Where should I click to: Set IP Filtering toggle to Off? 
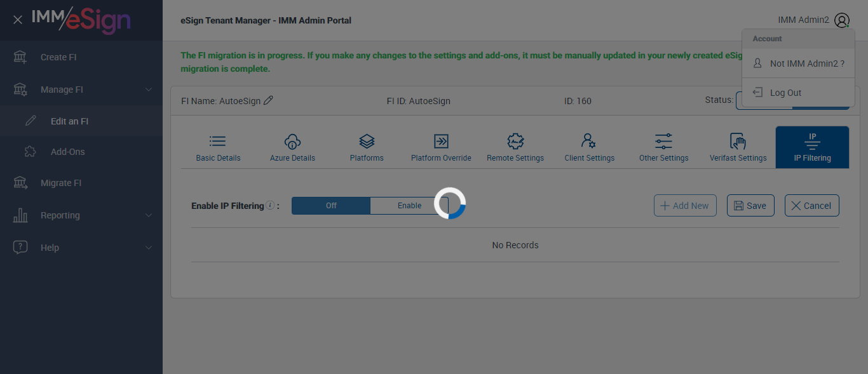[331, 206]
